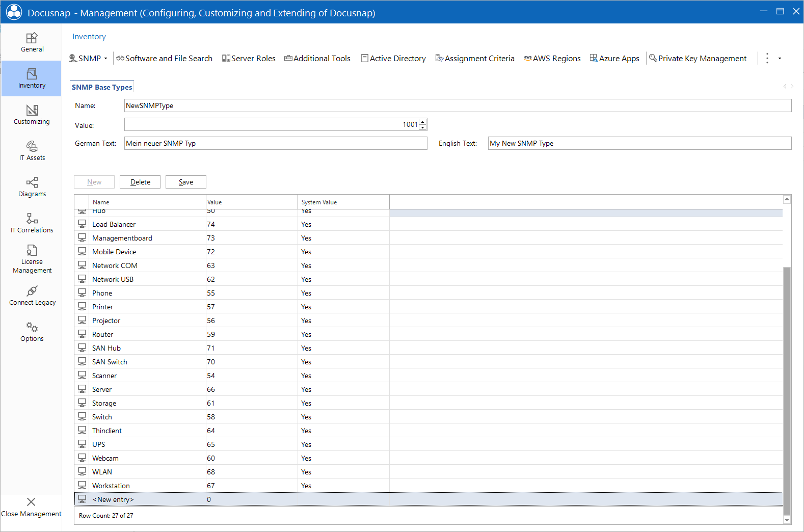Screen dimensions: 804x532
Task: Select the Network USB row
Action: click(428, 279)
